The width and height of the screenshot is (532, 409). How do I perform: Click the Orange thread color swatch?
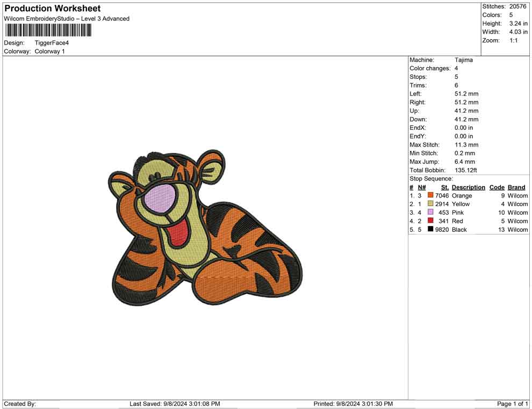(x=430, y=195)
